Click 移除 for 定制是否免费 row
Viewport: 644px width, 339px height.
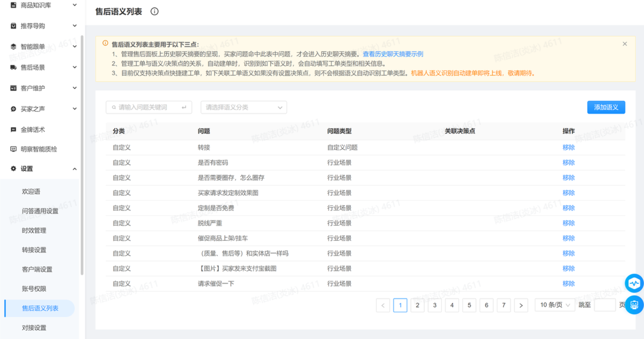569,208
